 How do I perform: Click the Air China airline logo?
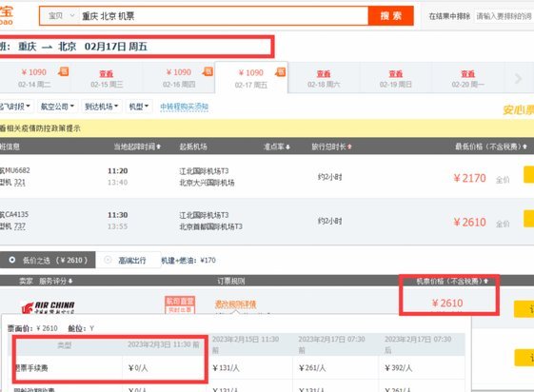click(48, 307)
